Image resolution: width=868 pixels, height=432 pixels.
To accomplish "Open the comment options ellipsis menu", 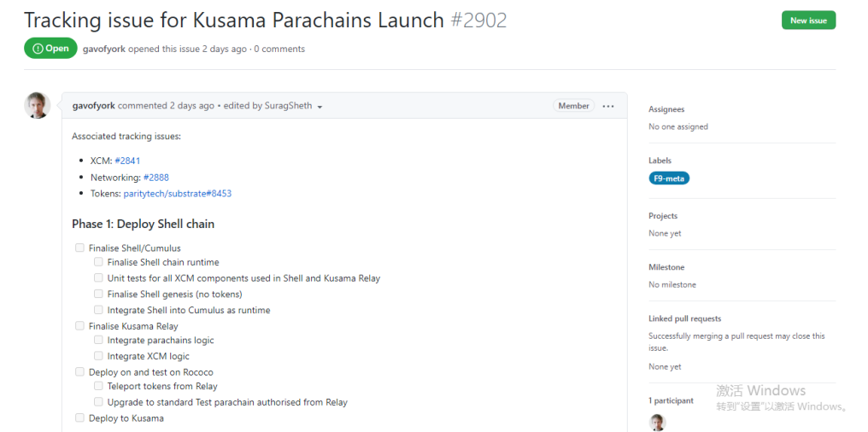I will point(608,106).
